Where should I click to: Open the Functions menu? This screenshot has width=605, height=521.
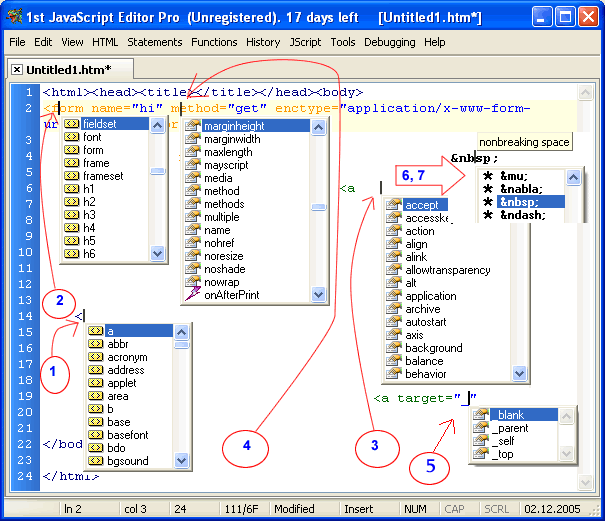[x=214, y=42]
